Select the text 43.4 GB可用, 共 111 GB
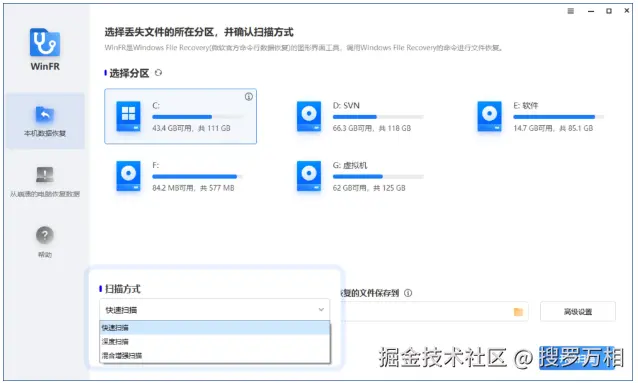Screen dimensions: 638x383 point(191,128)
